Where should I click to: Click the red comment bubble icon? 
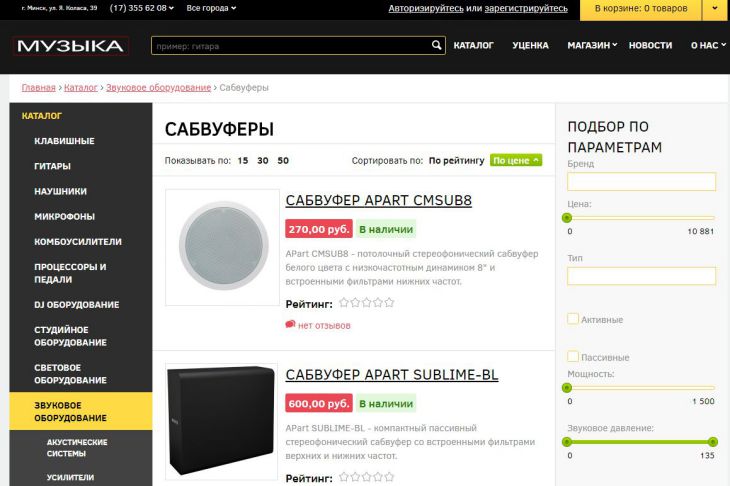click(291, 324)
